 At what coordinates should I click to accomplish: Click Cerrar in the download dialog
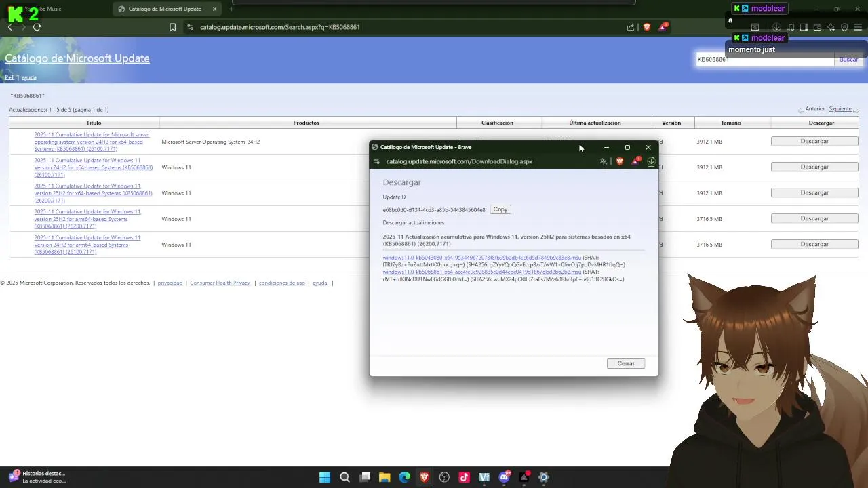626,363
